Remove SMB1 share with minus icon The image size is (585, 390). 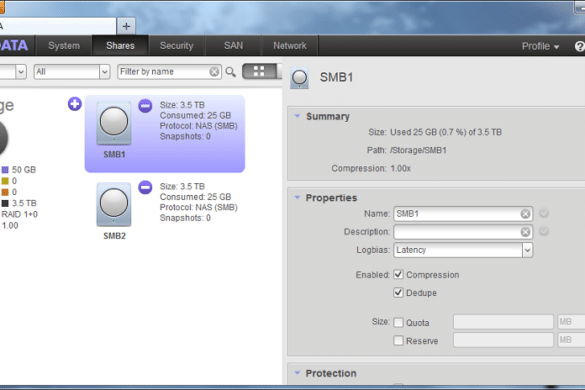point(145,106)
